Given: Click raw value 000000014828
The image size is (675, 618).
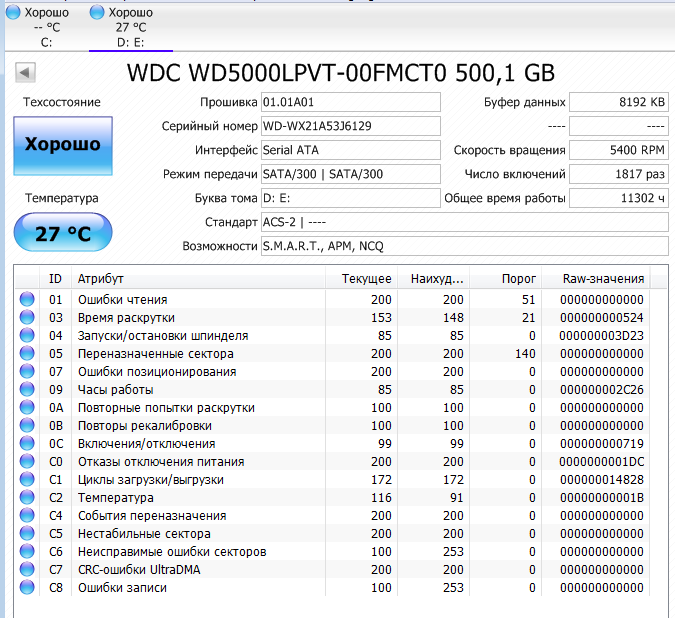Looking at the screenshot, I should coord(601,480).
